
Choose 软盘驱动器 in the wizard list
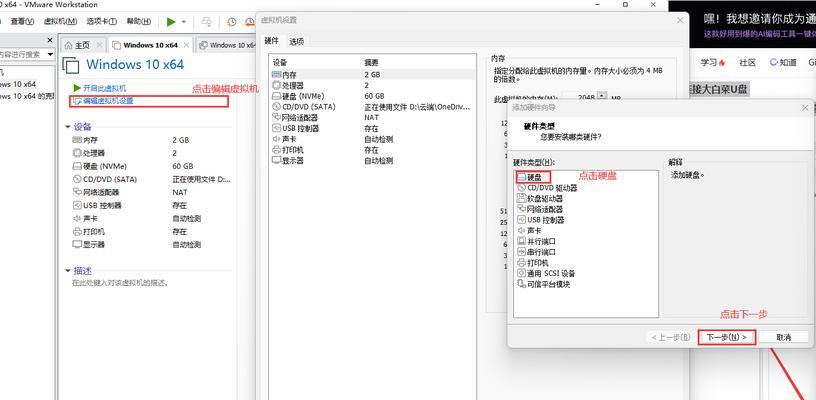click(540, 199)
